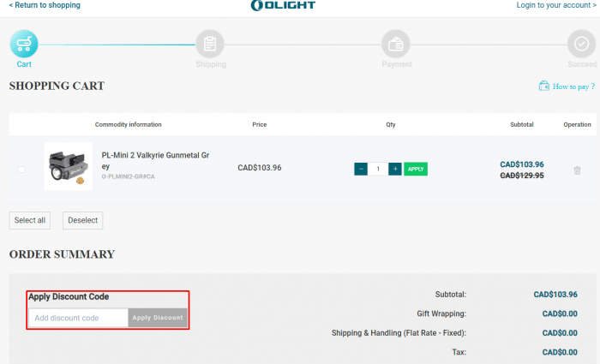
Task: Click the Olight logo
Action: click(x=283, y=5)
